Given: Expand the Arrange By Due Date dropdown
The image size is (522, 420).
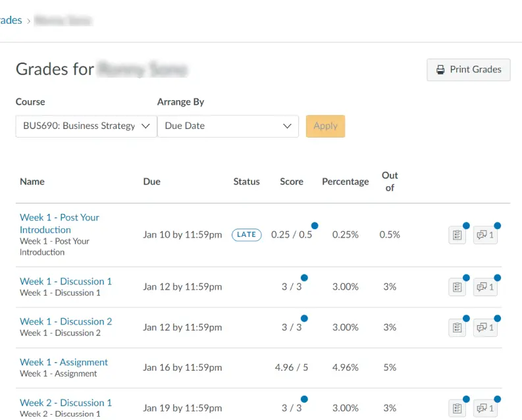Looking at the screenshot, I should point(228,126).
